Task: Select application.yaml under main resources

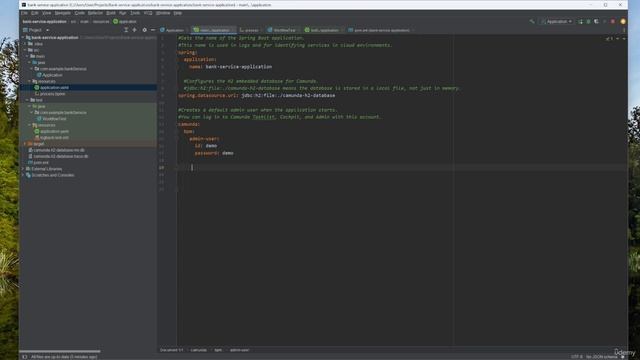Action: [x=54, y=87]
